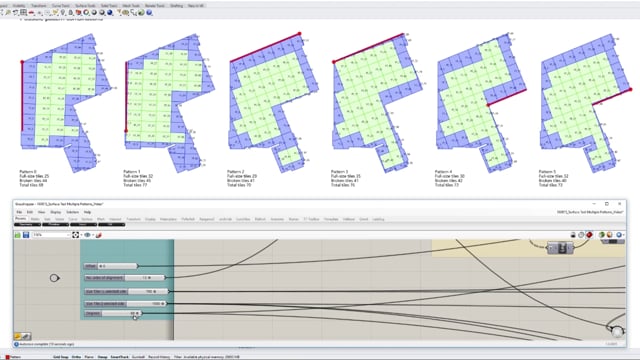The image size is (640, 360).
Task: Open the Surface Tools tab in Rhino
Action: pyautogui.click(x=85, y=6)
